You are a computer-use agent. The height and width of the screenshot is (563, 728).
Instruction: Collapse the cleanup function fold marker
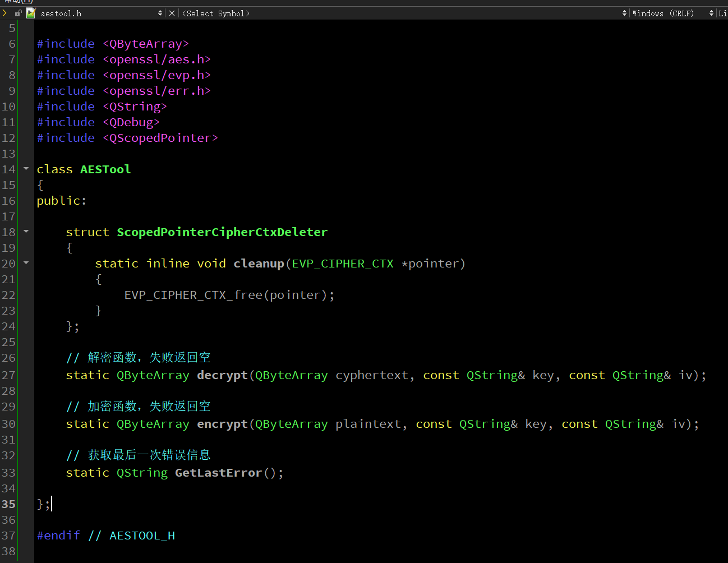click(x=26, y=262)
